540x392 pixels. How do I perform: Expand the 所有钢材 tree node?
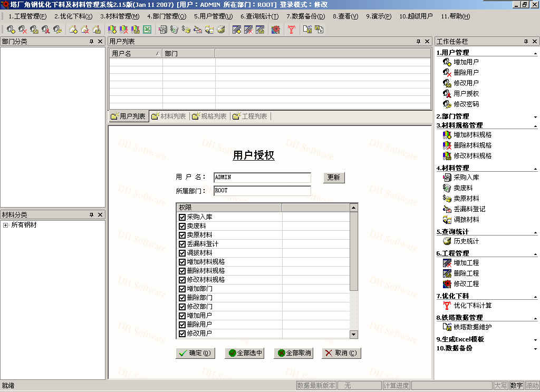click(5, 225)
